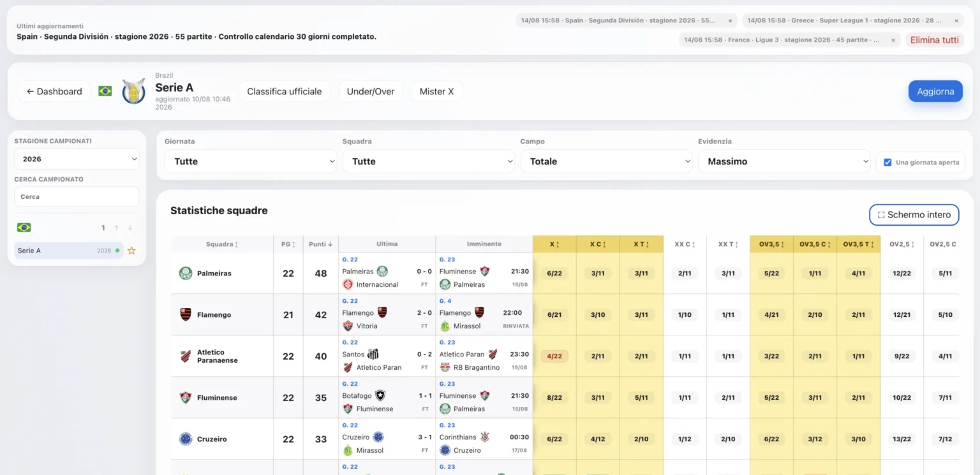Dismiss the France Ligue 3 notification chip
The height and width of the screenshot is (475, 980).
[x=893, y=40]
